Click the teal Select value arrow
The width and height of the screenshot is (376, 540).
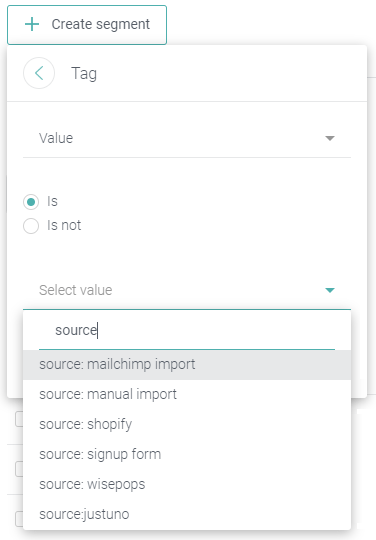click(330, 290)
